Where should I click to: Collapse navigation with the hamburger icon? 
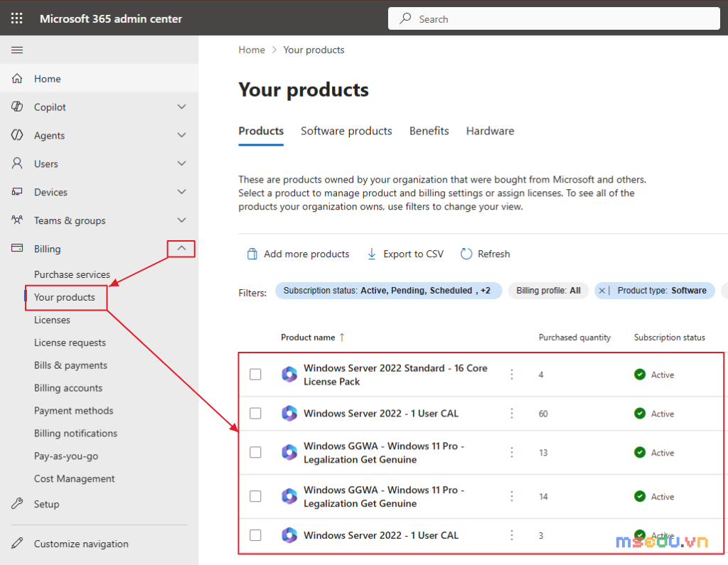point(17,50)
